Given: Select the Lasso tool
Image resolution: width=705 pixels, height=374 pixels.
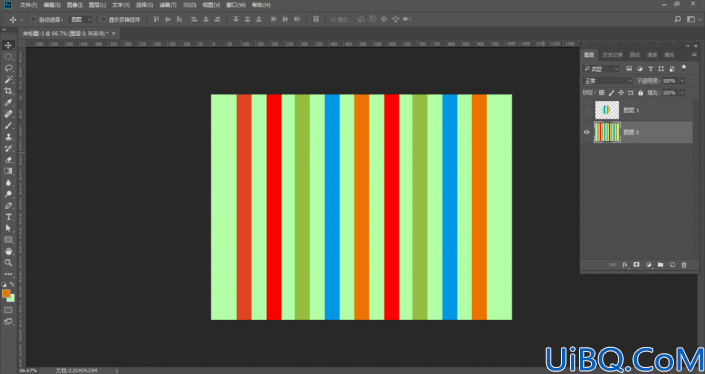Looking at the screenshot, I should point(8,68).
